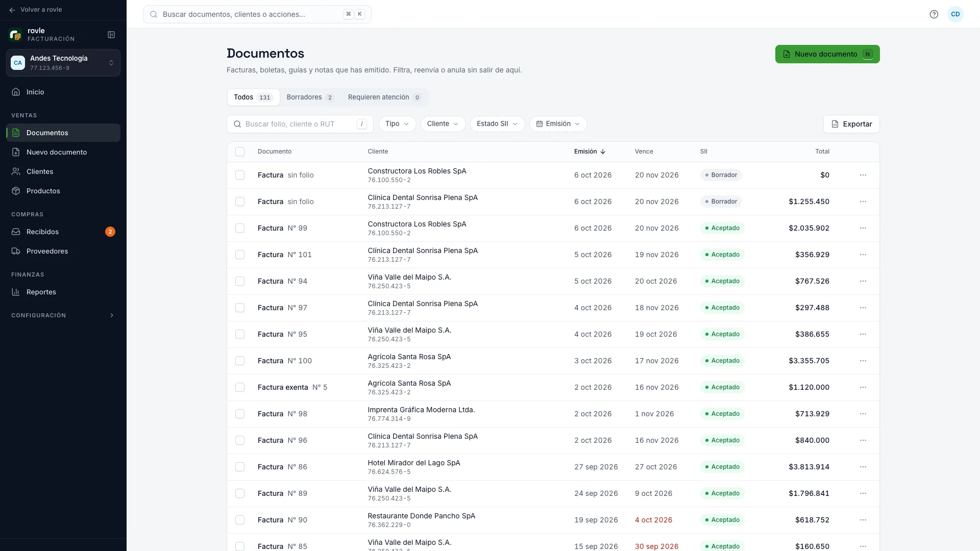
Task: Click the $3.813.914 total cell
Action: pyautogui.click(x=809, y=467)
